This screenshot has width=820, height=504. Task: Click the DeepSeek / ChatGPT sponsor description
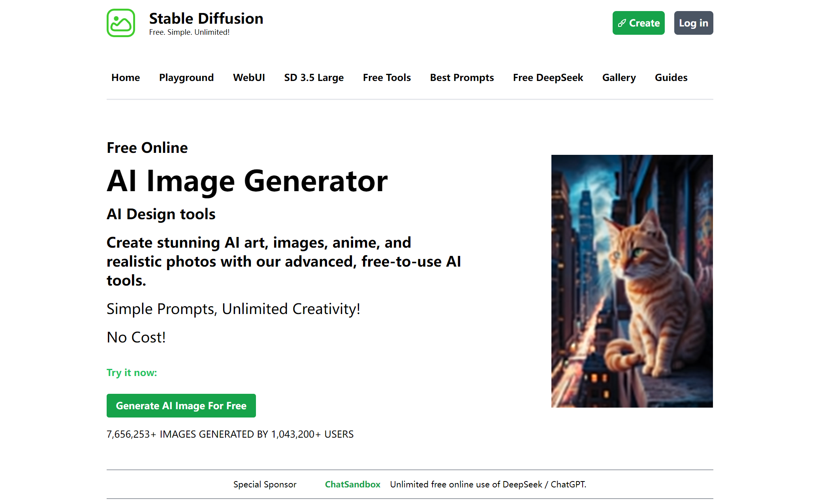[488, 485]
